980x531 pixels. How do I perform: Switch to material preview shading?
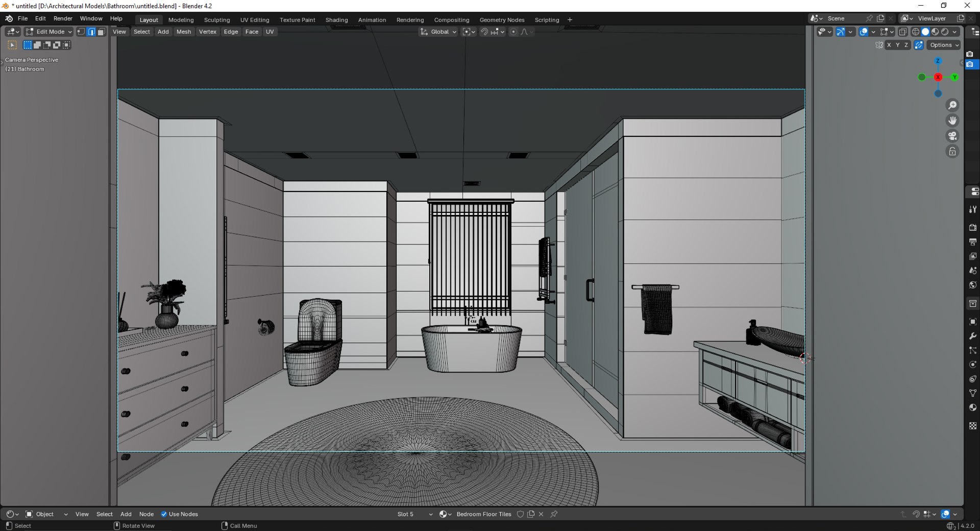click(x=935, y=32)
